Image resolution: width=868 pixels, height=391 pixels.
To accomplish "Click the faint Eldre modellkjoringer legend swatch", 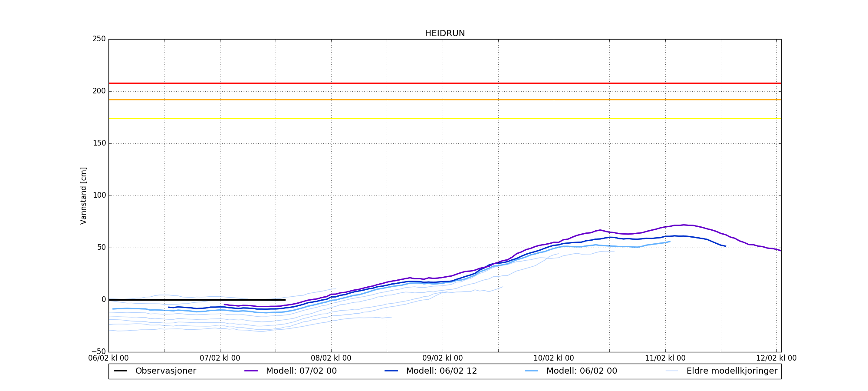I will (671, 371).
